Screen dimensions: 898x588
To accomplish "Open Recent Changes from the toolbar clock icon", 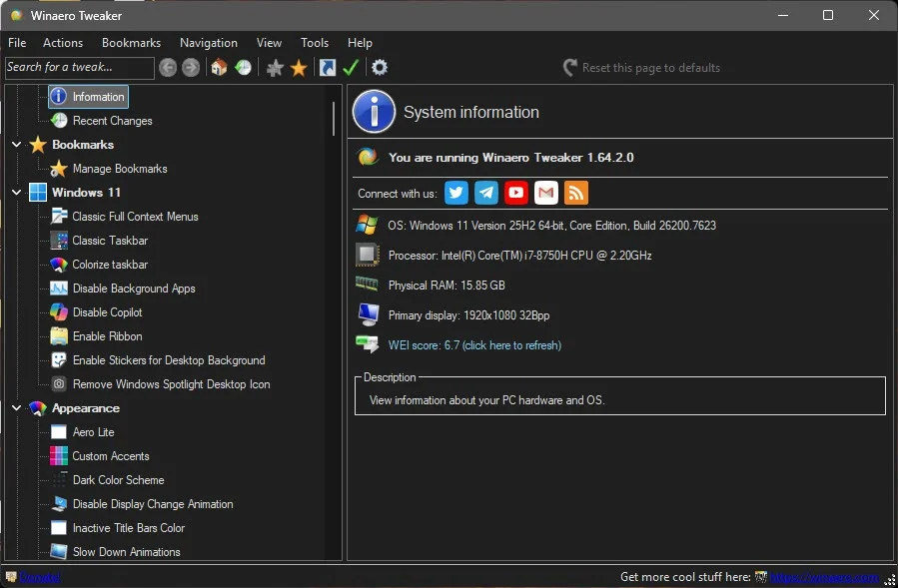I will tap(244, 68).
